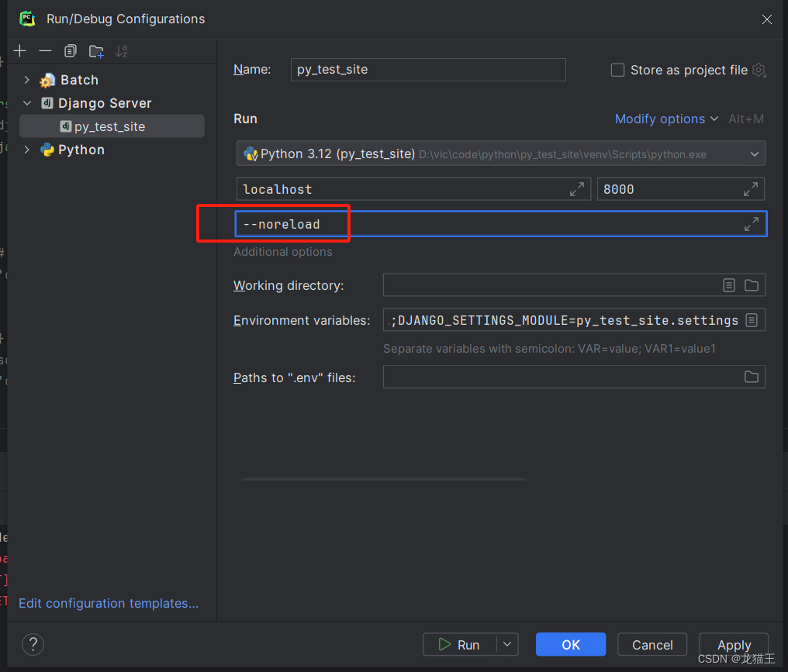
Task: Apply the configuration changes
Action: [732, 644]
